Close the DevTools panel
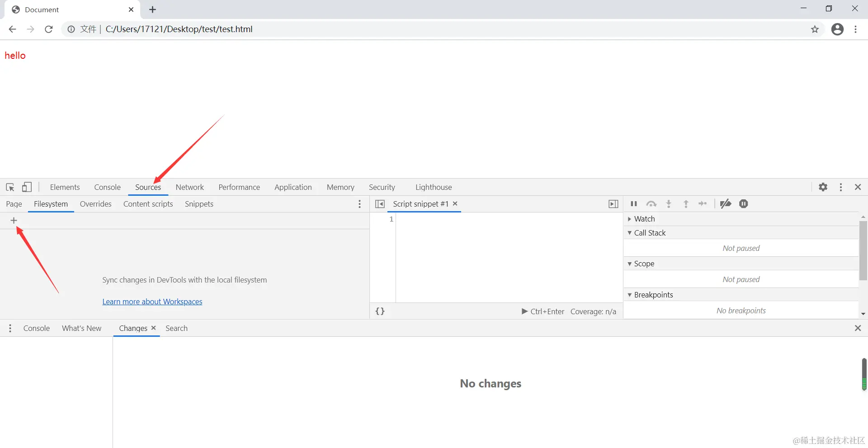 pos(858,187)
